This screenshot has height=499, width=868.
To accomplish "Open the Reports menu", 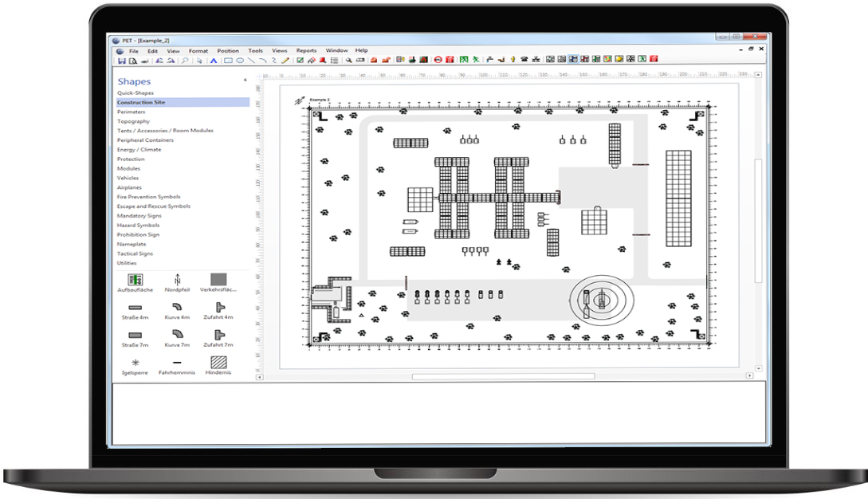I will click(x=306, y=49).
